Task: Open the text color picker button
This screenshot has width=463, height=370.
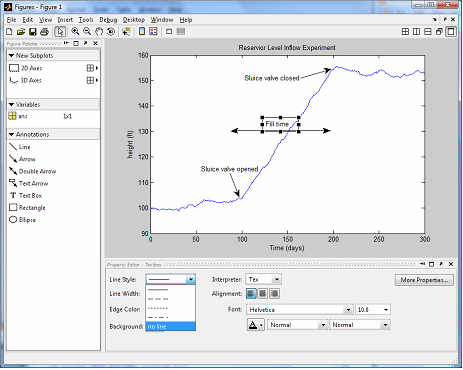Action: coord(256,325)
